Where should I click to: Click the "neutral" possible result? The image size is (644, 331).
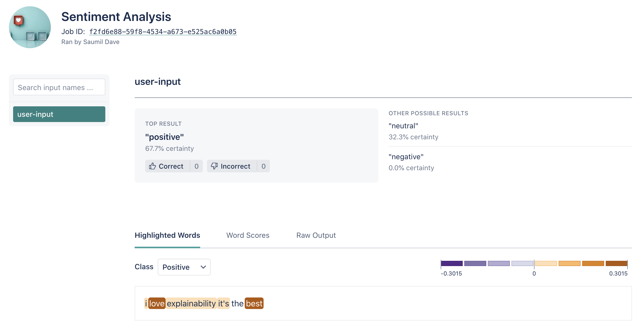(403, 126)
